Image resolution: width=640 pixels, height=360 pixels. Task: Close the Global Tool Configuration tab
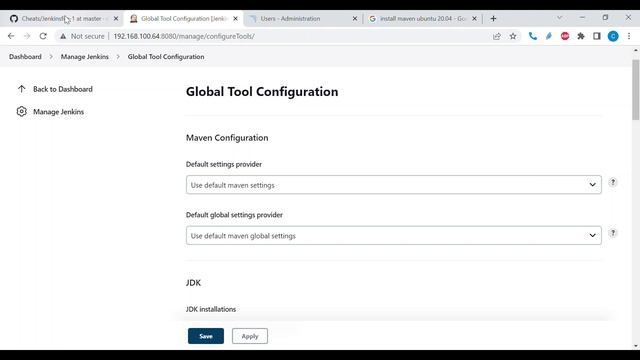click(236, 18)
